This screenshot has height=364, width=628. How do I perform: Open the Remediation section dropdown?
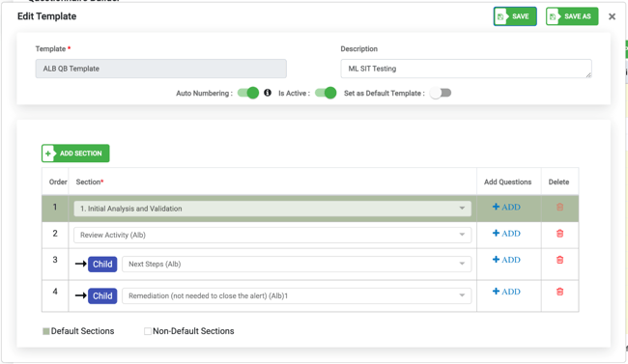click(x=297, y=295)
